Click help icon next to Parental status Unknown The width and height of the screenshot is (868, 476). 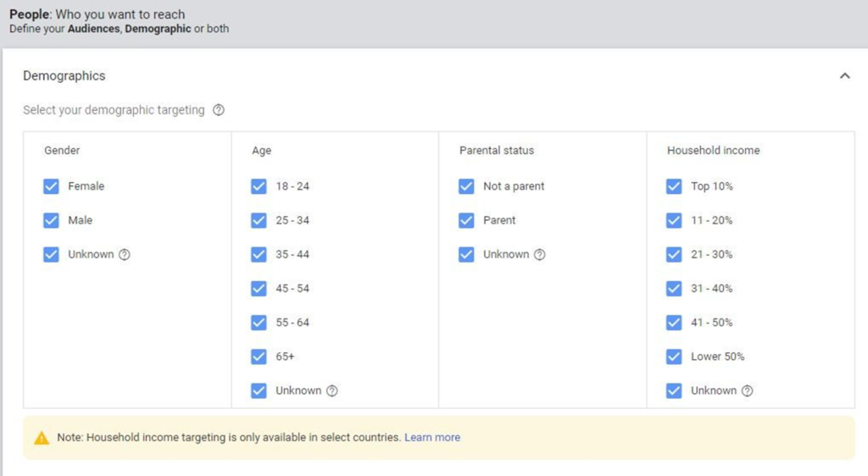(x=540, y=255)
